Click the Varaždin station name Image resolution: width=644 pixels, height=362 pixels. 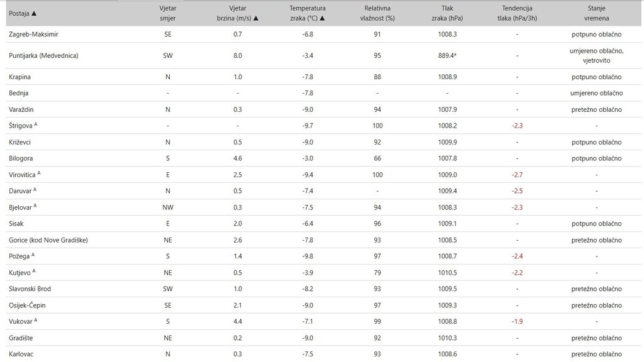[x=23, y=109]
